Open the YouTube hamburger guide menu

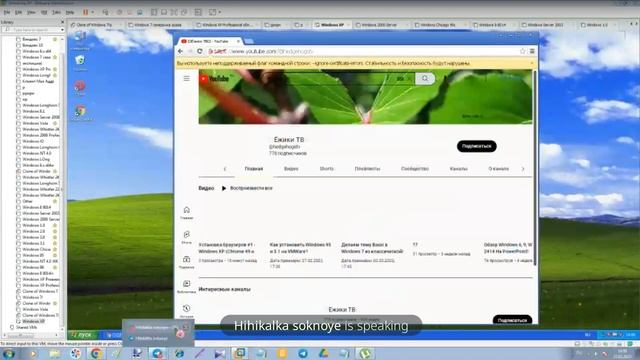pyautogui.click(x=187, y=78)
